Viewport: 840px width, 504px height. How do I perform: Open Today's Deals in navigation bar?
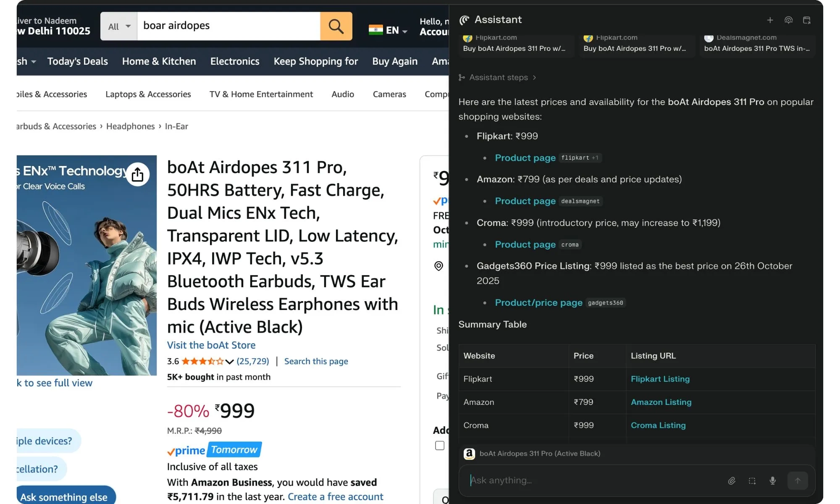click(77, 61)
